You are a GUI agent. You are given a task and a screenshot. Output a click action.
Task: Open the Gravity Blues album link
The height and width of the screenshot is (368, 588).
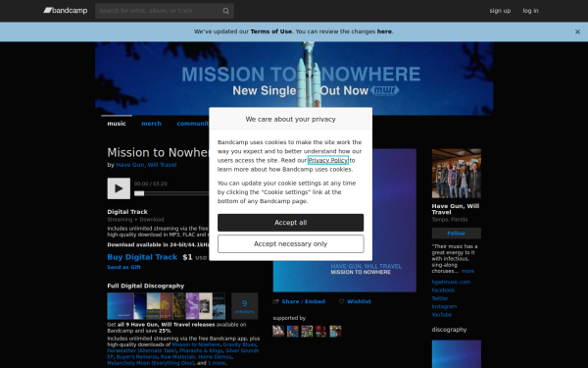point(239,344)
